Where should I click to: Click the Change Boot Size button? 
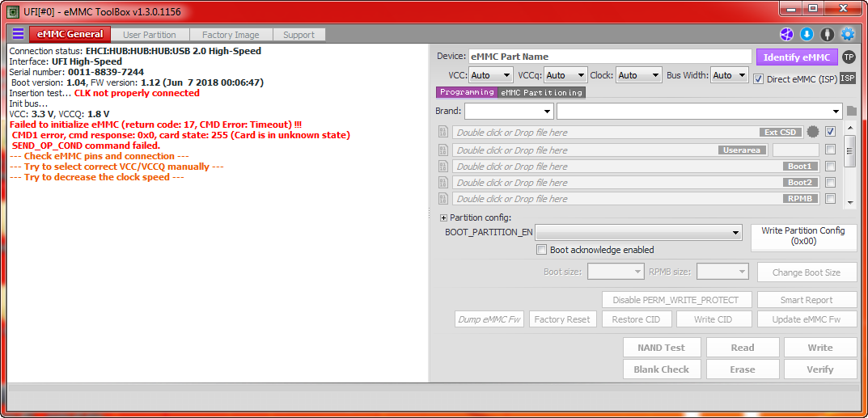click(806, 272)
